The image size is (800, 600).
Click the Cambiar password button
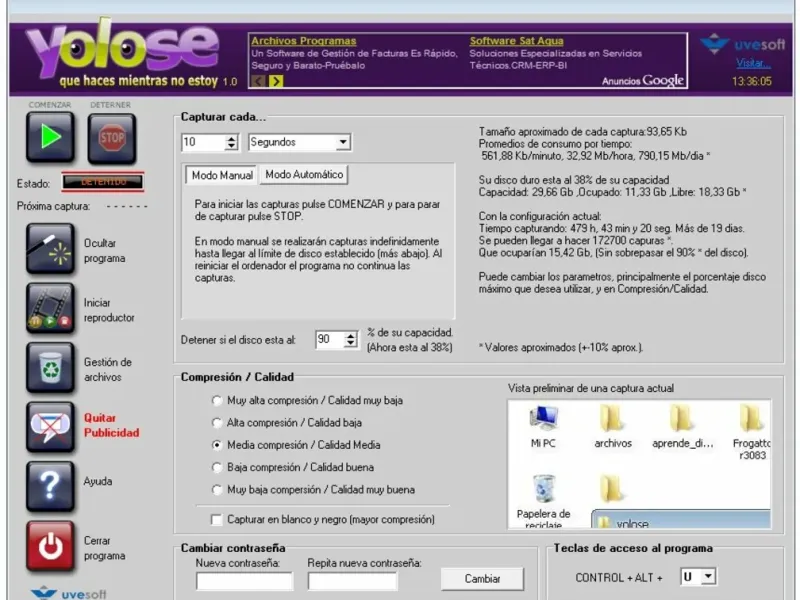point(482,579)
